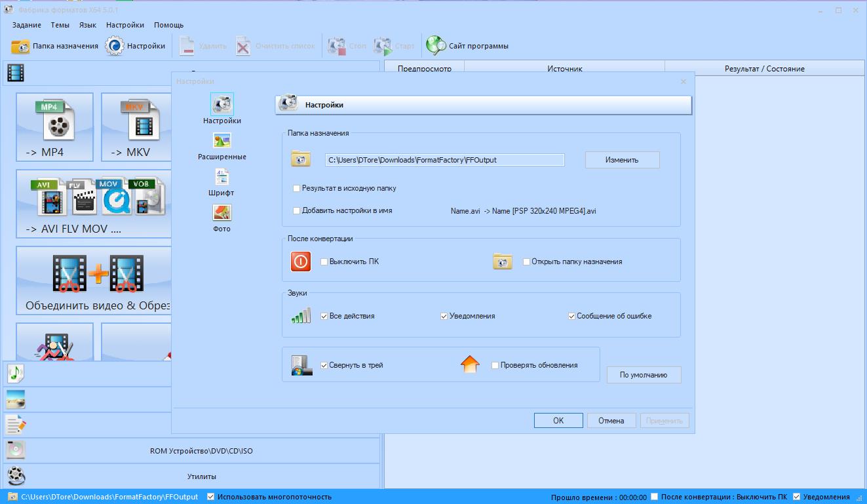The height and width of the screenshot is (504, 867).
Task: Expand the audio category panel
Action: (x=16, y=374)
